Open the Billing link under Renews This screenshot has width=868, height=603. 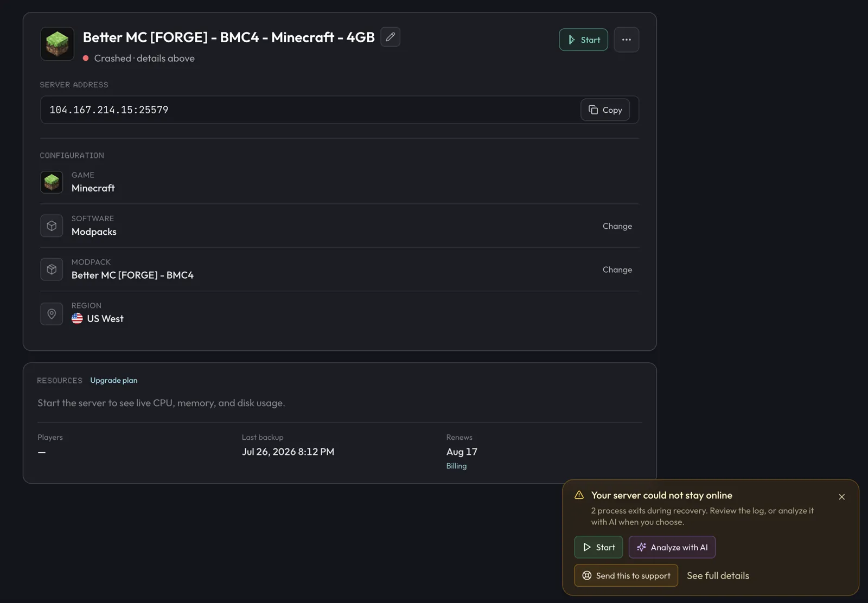click(456, 466)
